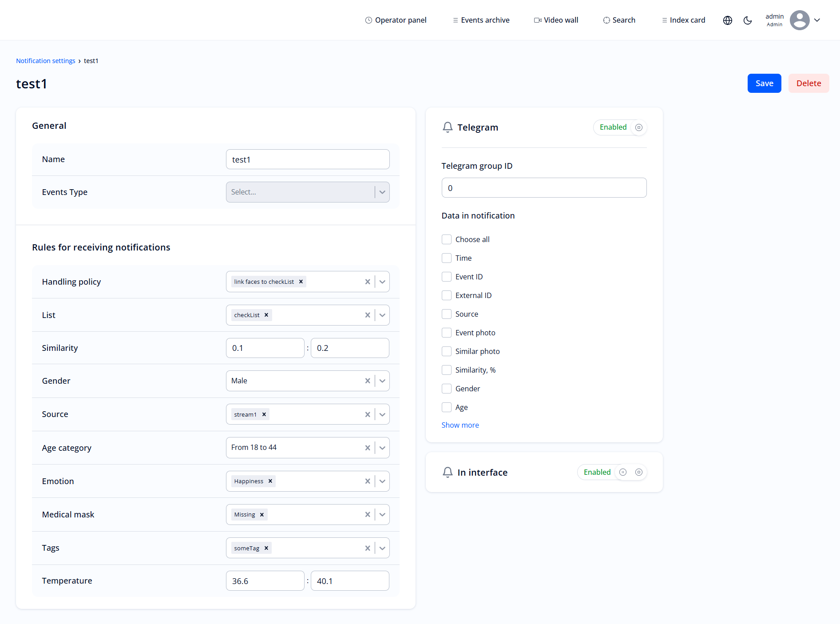Click the pause icon in In interface section
The image size is (840, 624).
(x=623, y=472)
